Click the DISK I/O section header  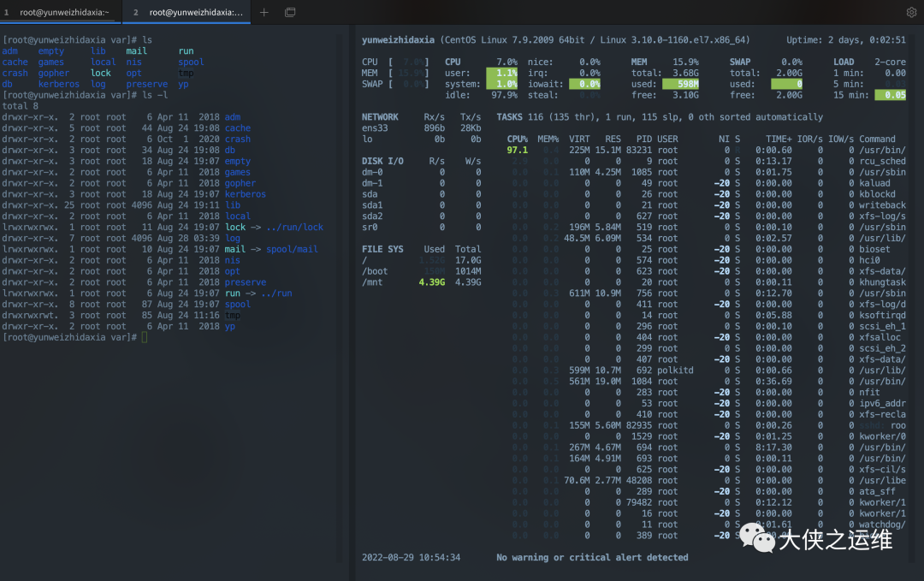(x=383, y=161)
